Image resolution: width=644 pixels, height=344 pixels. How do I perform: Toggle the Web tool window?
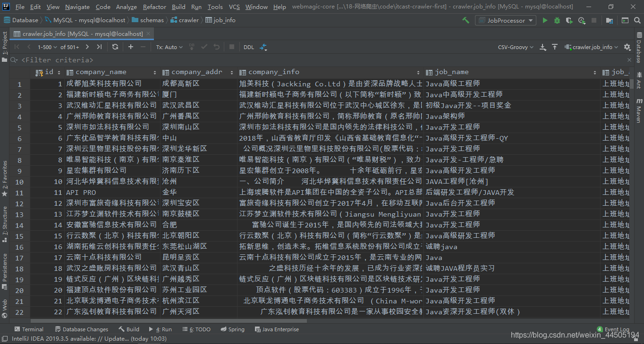coord(5,309)
